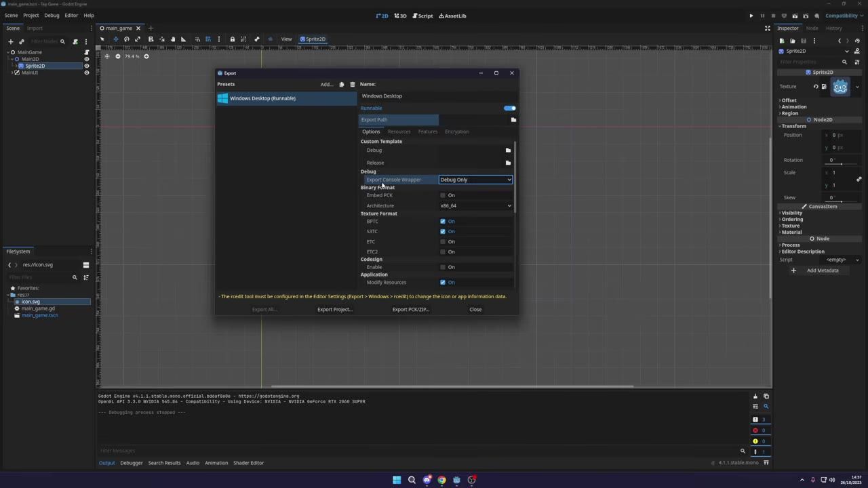
Task: Uncheck the S3TC texture format
Action: tap(443, 231)
